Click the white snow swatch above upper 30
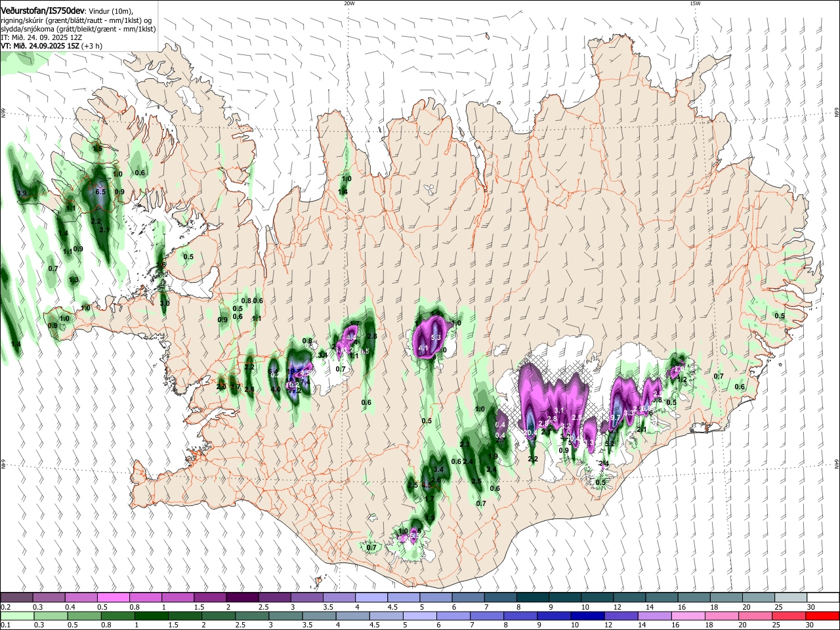840x630 pixels. [x=823, y=597]
